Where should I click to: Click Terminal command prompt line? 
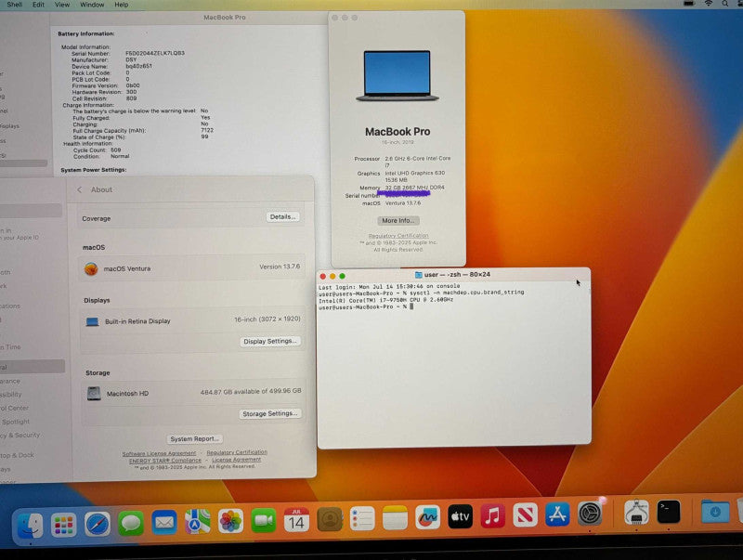click(x=366, y=307)
